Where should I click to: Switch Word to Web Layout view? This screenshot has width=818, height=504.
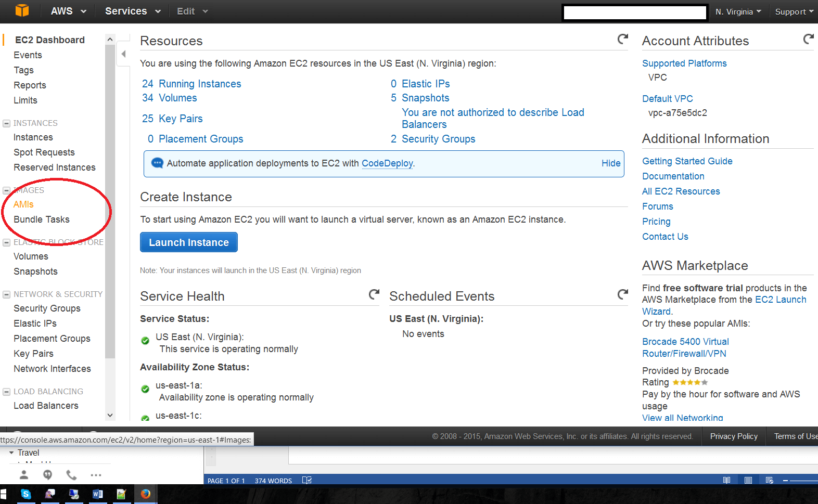770,480
